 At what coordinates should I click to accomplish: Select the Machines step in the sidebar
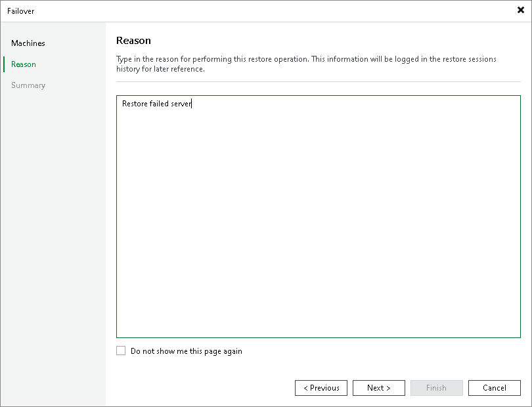tap(28, 43)
